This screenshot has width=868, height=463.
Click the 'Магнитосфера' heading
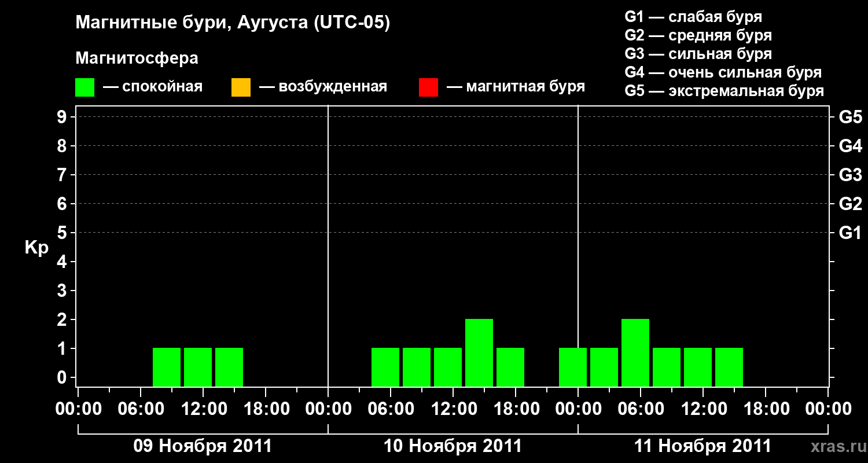[137, 58]
